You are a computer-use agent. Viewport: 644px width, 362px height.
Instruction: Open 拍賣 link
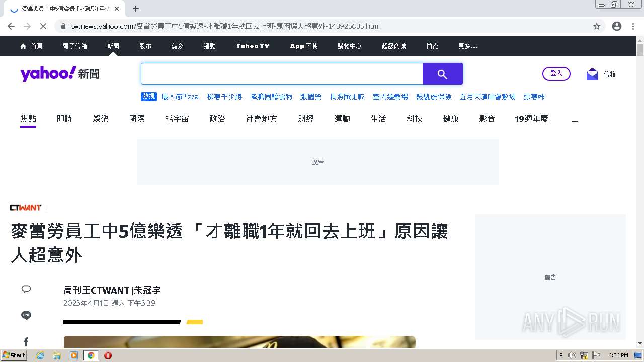click(432, 46)
